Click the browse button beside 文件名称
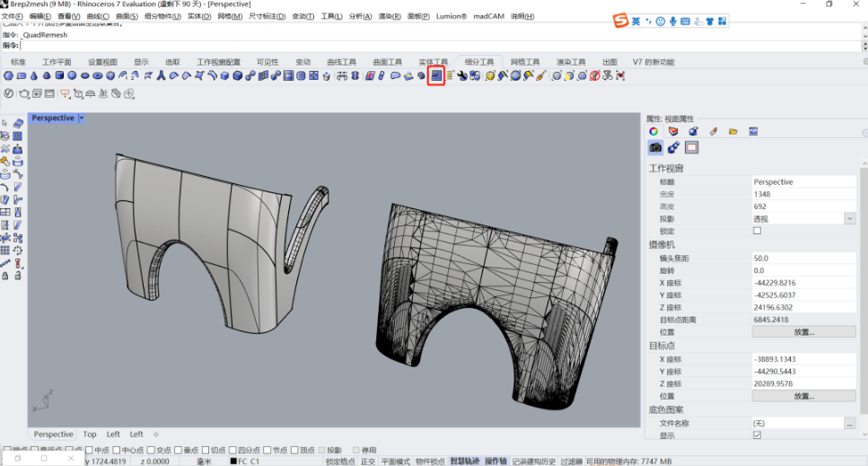 point(850,424)
